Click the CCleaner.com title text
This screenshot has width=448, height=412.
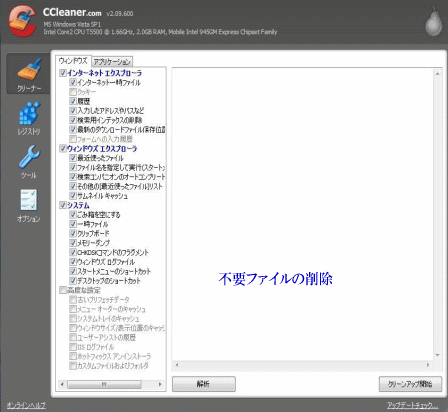pyautogui.click(x=72, y=12)
